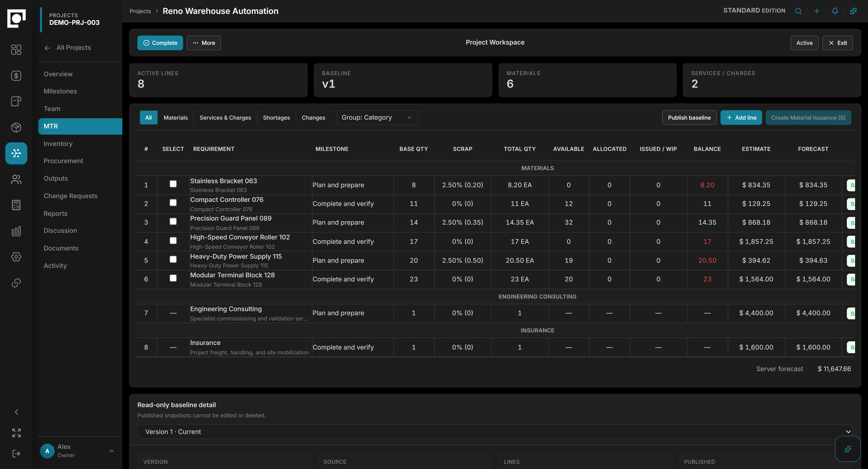This screenshot has width=868, height=469.
Task: Open Discussion in project sidebar
Action: (60, 230)
